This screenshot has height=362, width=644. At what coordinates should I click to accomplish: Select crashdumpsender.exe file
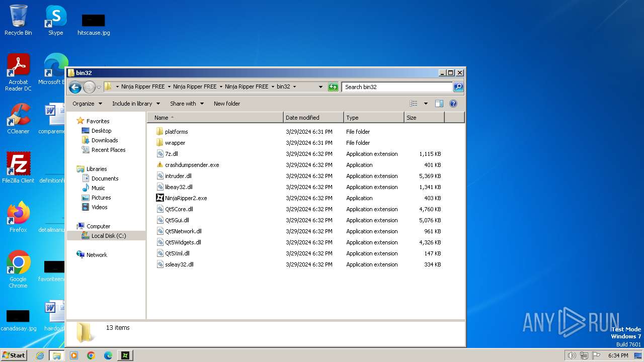point(188,165)
